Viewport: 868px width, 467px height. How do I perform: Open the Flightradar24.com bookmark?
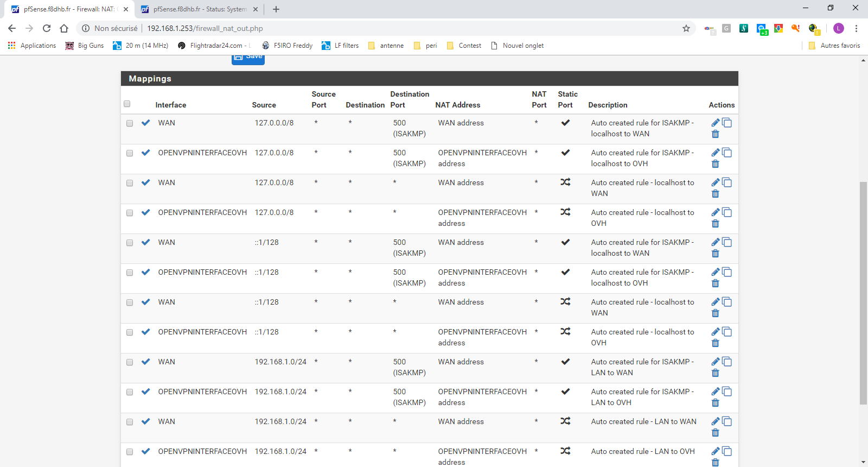click(214, 46)
